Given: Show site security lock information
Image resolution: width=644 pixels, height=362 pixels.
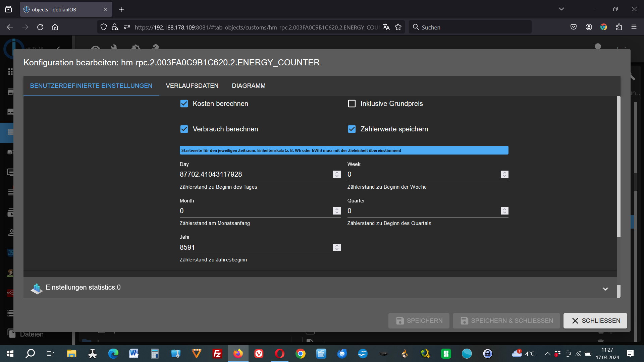Looking at the screenshot, I should (115, 27).
